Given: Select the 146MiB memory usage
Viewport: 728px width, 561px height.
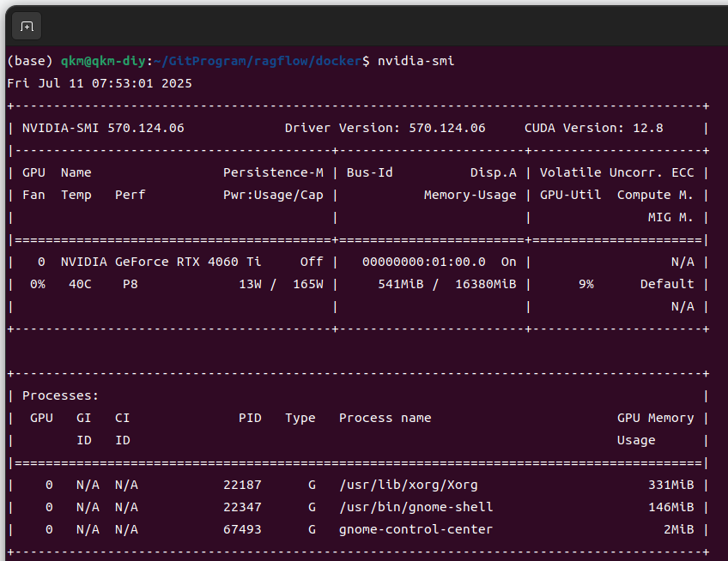Looking at the screenshot, I should 670,508.
